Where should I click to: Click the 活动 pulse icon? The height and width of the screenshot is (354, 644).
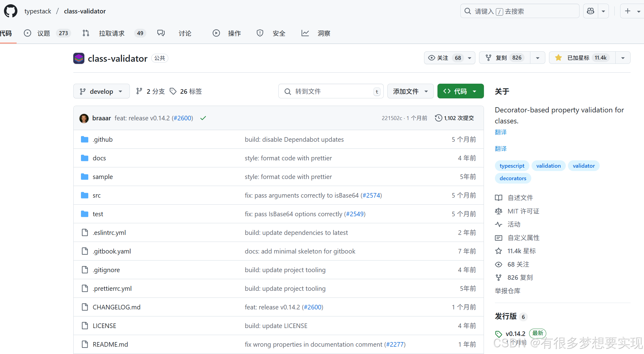(x=499, y=224)
